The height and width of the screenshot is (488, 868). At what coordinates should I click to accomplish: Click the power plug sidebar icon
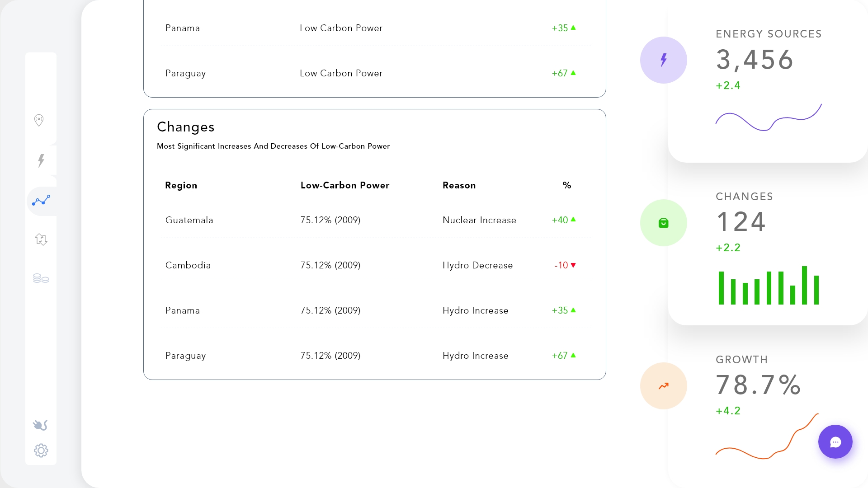pyautogui.click(x=40, y=425)
